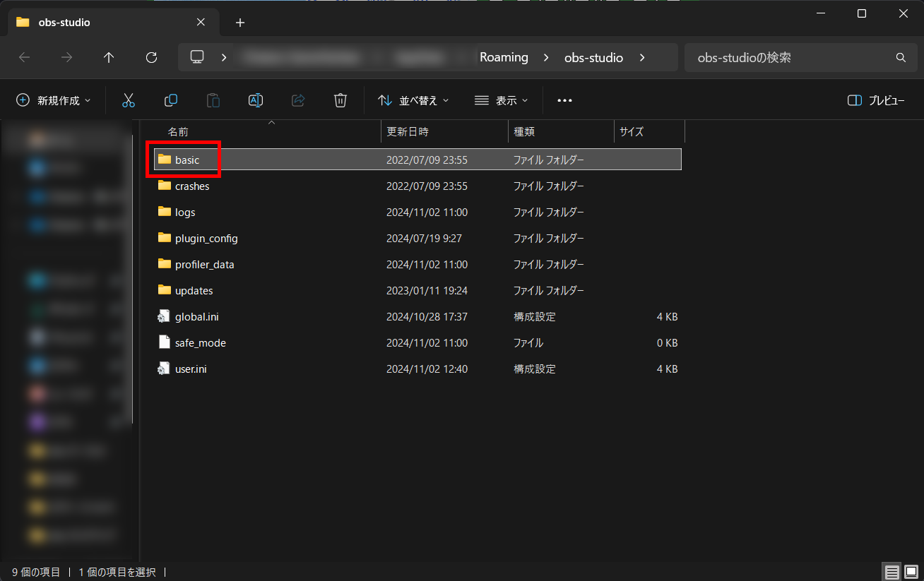Close the obs-studio tab
924x581 pixels.
[201, 22]
